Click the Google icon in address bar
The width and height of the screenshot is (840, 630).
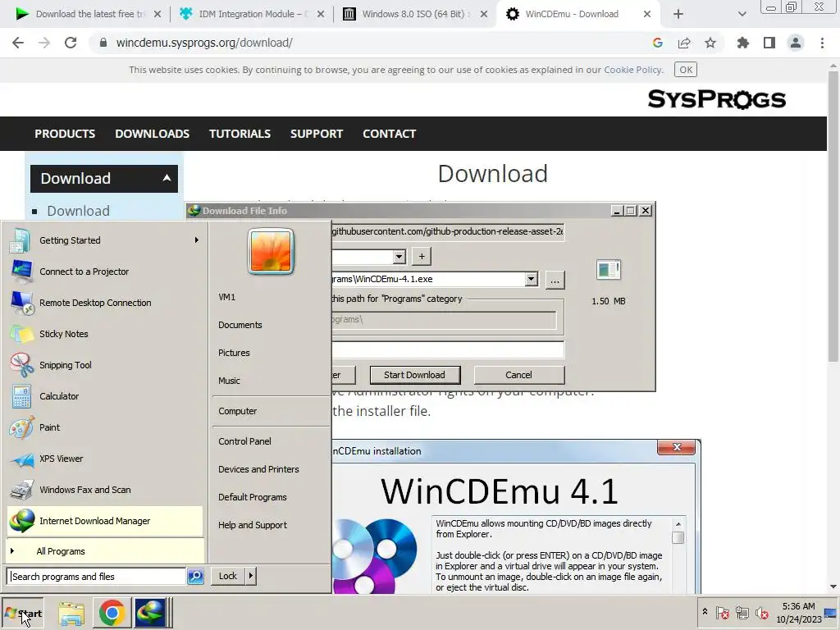pyautogui.click(x=658, y=43)
